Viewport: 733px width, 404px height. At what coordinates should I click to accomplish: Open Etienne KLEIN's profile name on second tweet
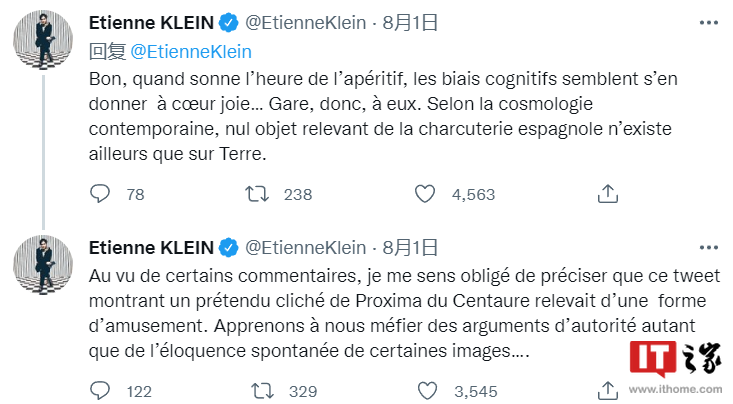tap(152, 246)
